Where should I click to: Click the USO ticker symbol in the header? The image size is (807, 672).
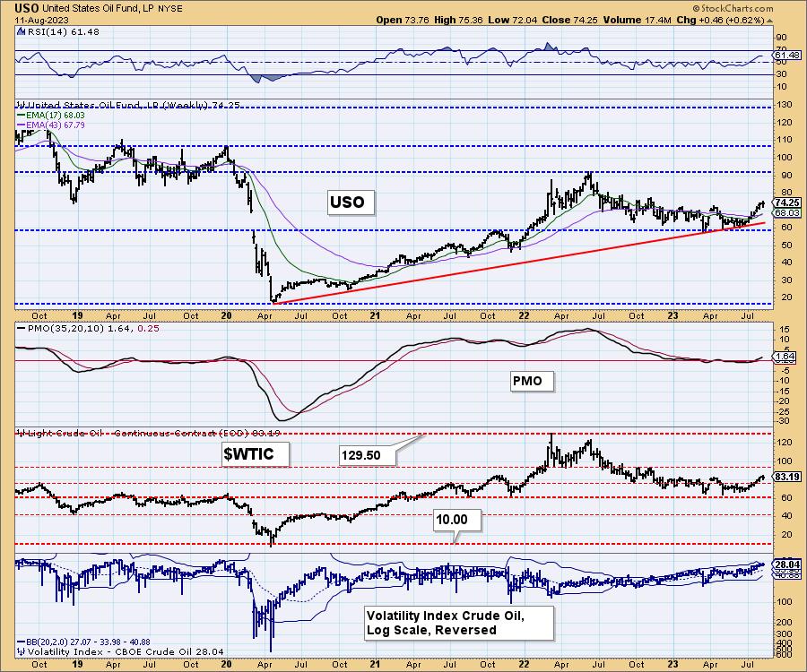tap(26, 8)
